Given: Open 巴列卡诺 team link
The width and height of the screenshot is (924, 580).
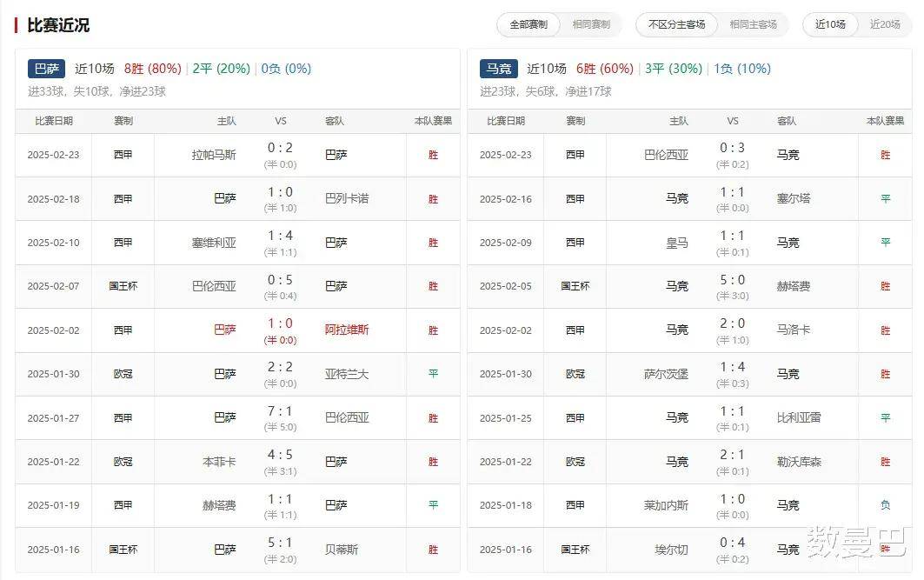Looking at the screenshot, I should [x=347, y=198].
